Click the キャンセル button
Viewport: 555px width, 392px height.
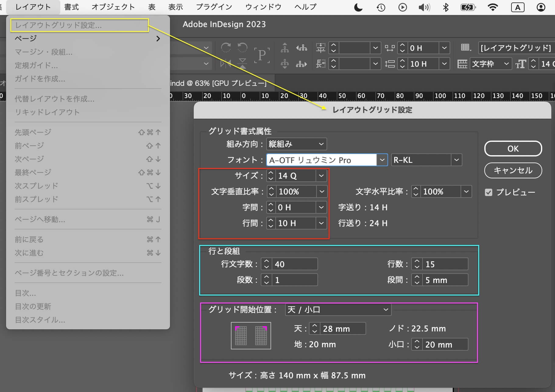tap(513, 170)
